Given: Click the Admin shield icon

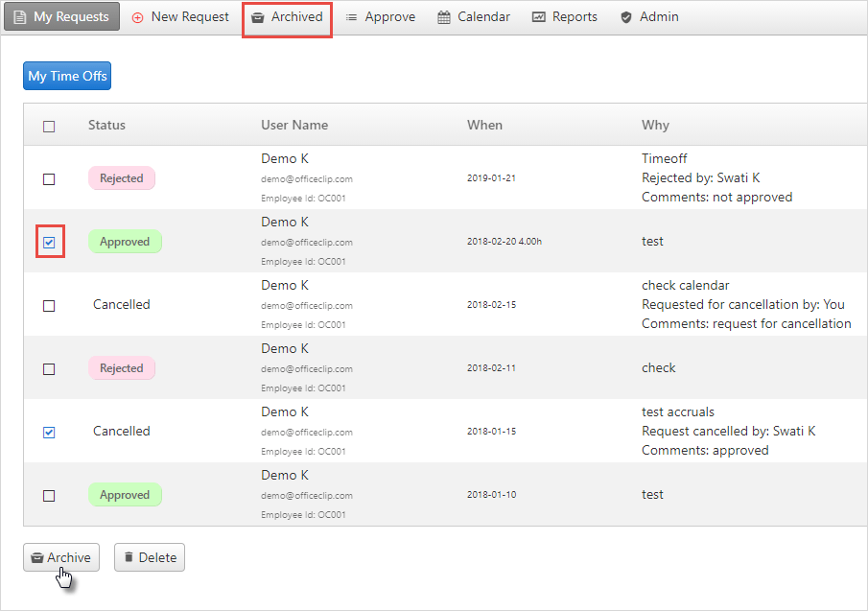Looking at the screenshot, I should click(626, 17).
